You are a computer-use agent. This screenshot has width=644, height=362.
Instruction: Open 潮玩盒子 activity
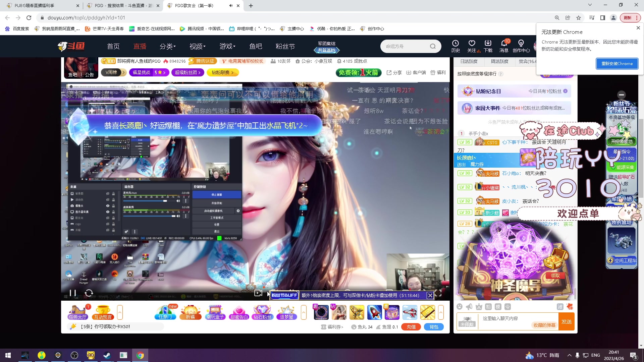[x=215, y=312]
